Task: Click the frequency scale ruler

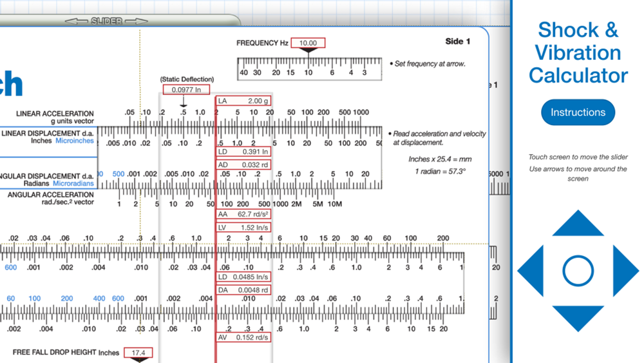Action: [309, 68]
